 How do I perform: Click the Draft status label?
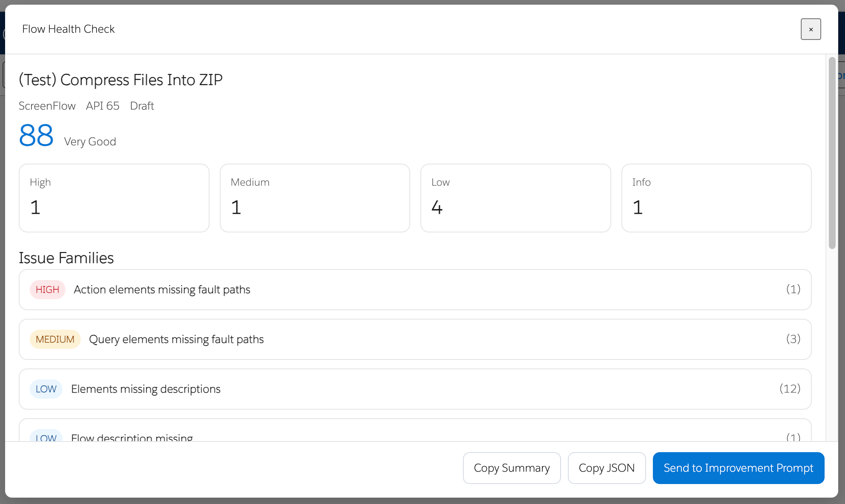click(142, 106)
